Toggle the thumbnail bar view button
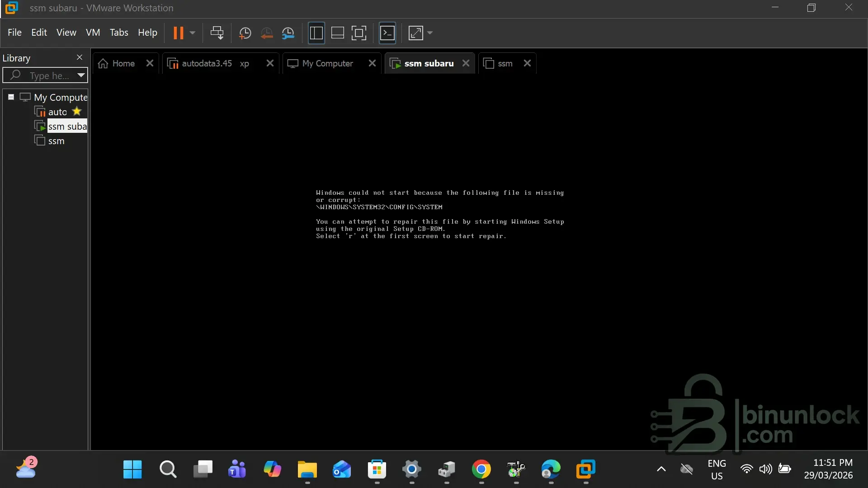 [337, 33]
